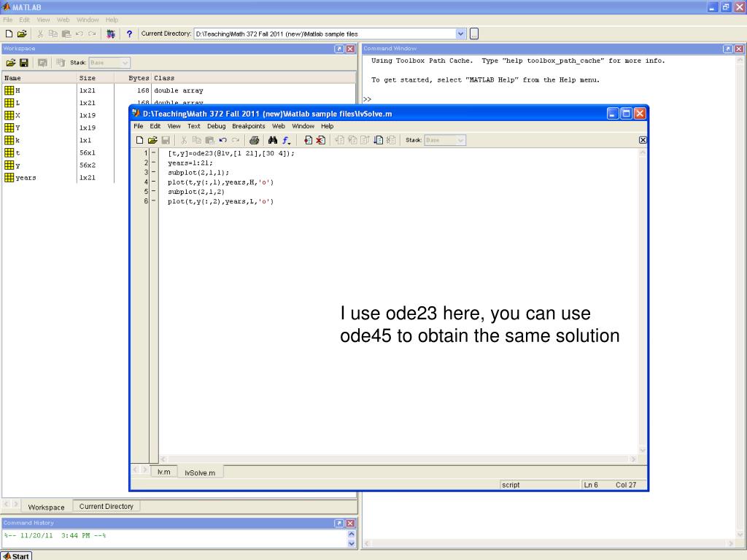This screenshot has height=560, width=747.
Task: Click Browse for folder button beside Current Directory
Action: tap(474, 34)
